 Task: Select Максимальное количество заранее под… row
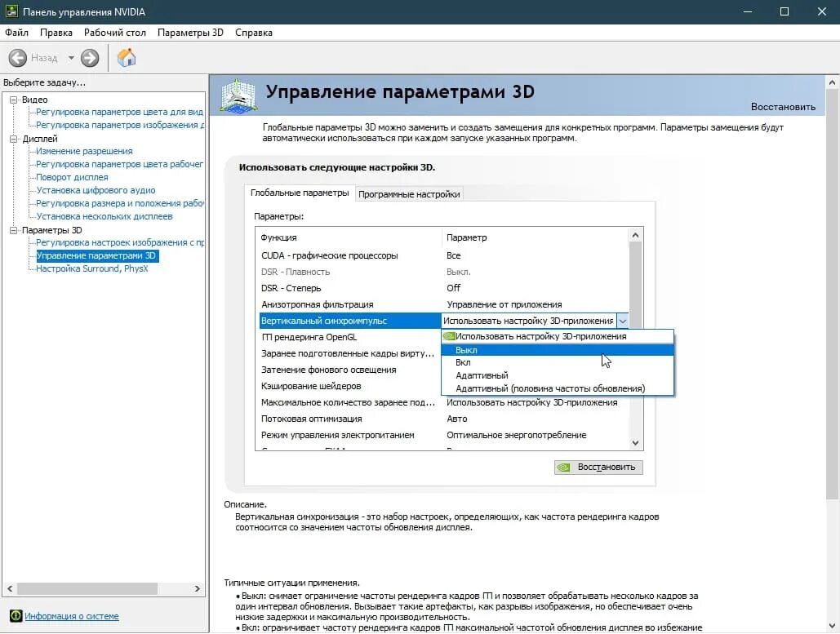pyautogui.click(x=443, y=402)
